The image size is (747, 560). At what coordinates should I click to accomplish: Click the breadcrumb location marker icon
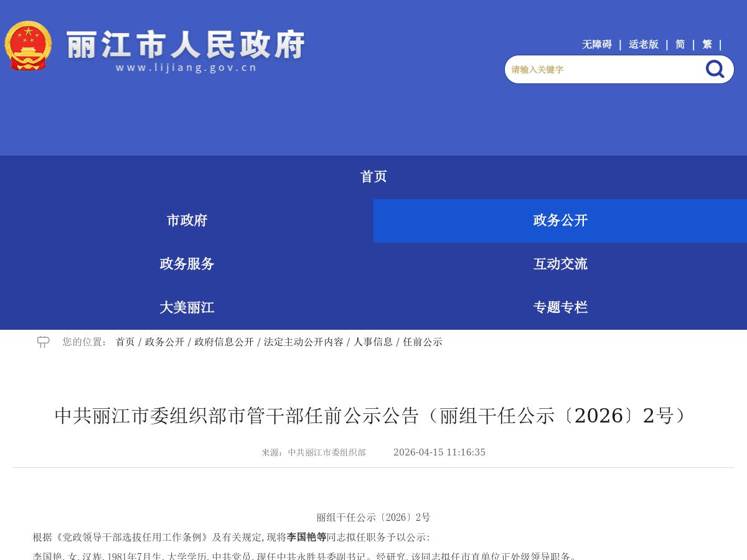point(42,342)
